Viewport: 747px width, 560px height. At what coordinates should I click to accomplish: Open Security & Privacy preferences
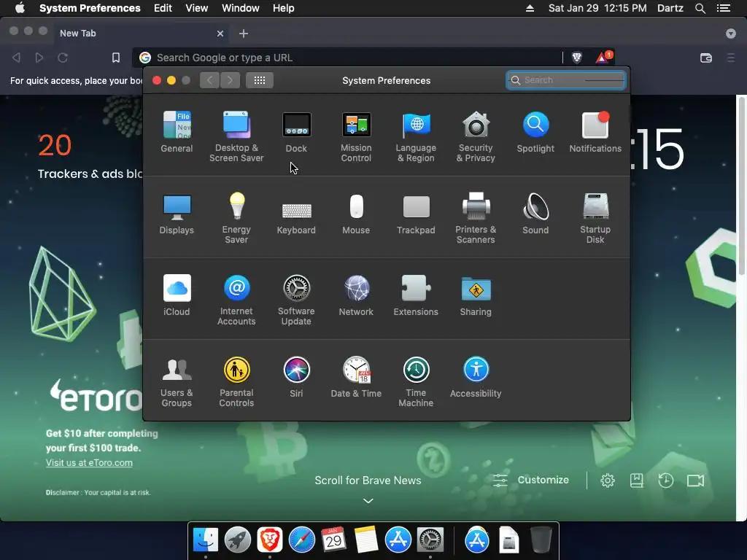pos(476,136)
